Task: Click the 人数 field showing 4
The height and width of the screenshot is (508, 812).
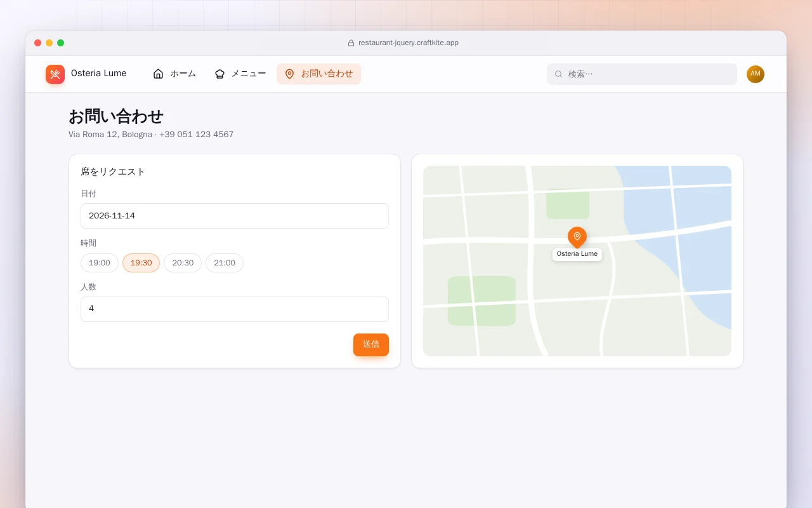Action: 235,309
